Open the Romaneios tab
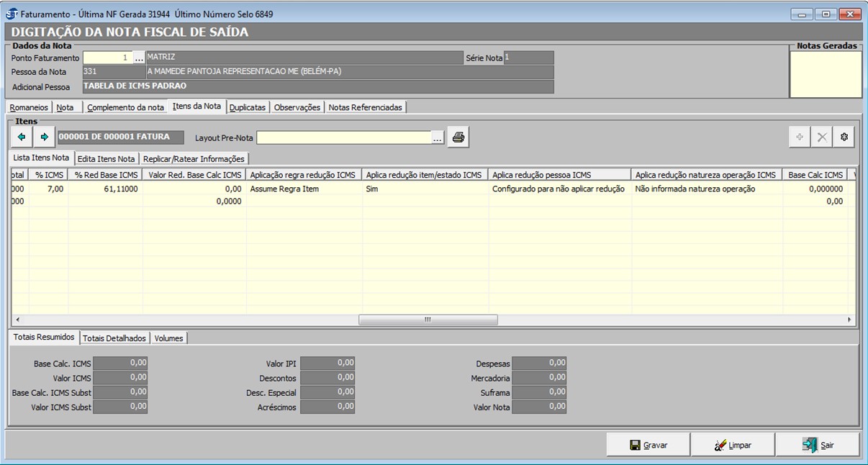This screenshot has width=868, height=465. (x=30, y=107)
